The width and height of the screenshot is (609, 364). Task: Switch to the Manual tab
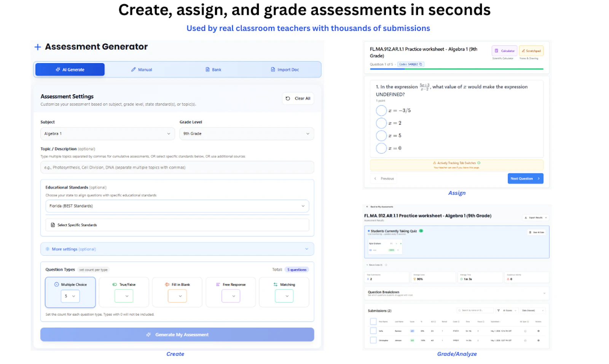[x=142, y=70]
